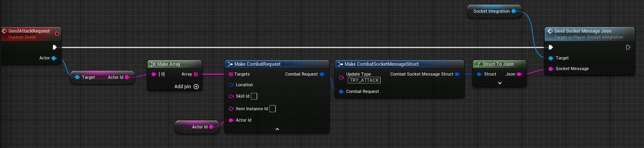Select the SendAttackRequest custom event node title
The height and width of the screenshot is (148, 644).
tap(29, 31)
